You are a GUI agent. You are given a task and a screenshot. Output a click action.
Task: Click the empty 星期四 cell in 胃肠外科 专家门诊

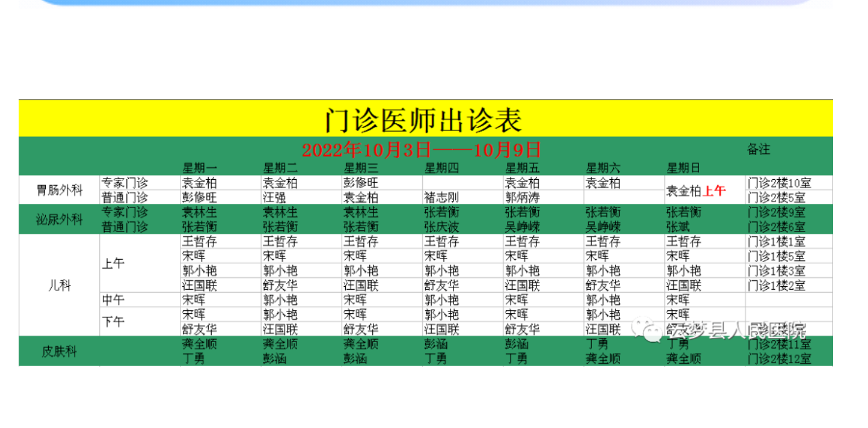[463, 183]
